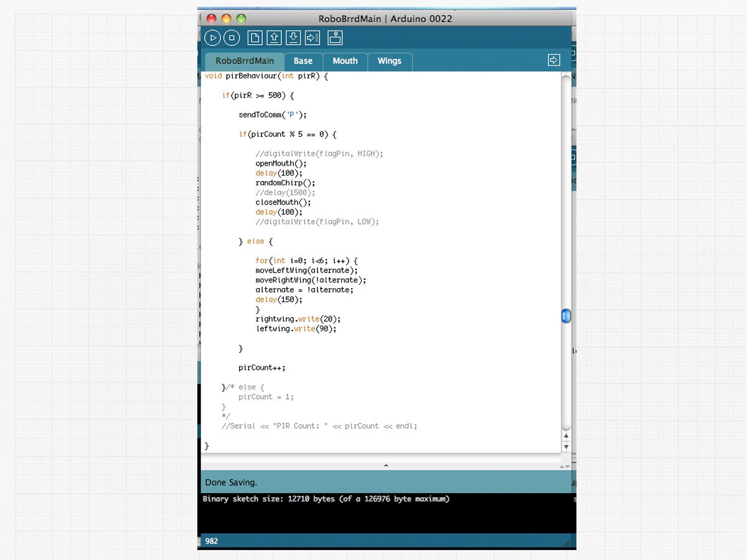Click the Open sketch up-arrow icon
The width and height of the screenshot is (747, 560).
pyautogui.click(x=274, y=38)
